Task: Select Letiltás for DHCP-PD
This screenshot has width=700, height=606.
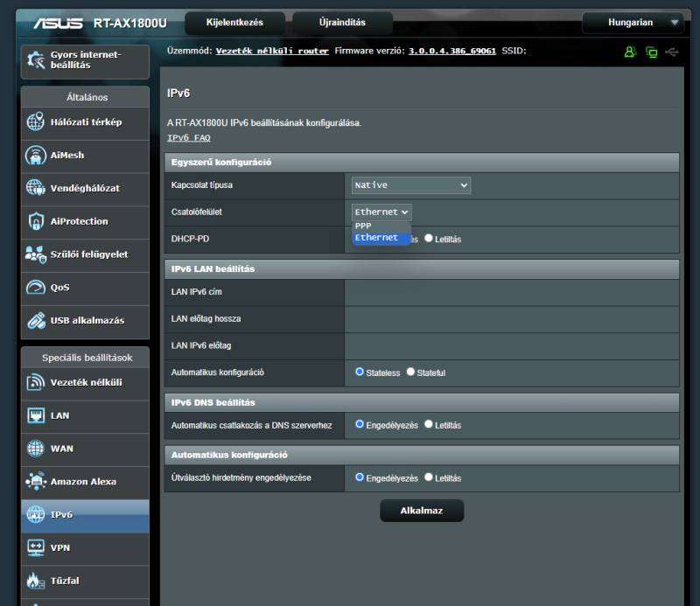Action: [x=429, y=239]
